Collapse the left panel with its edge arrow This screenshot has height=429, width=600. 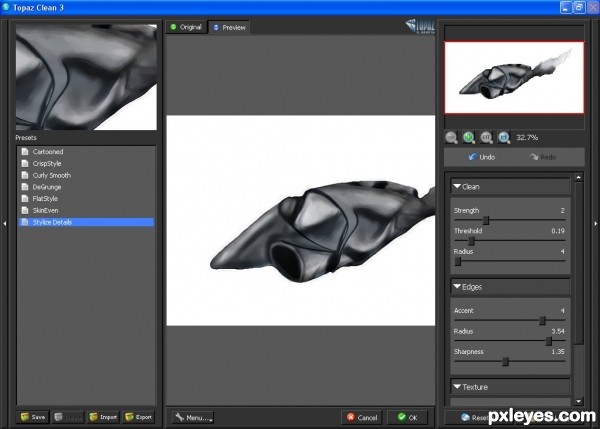click(x=5, y=223)
